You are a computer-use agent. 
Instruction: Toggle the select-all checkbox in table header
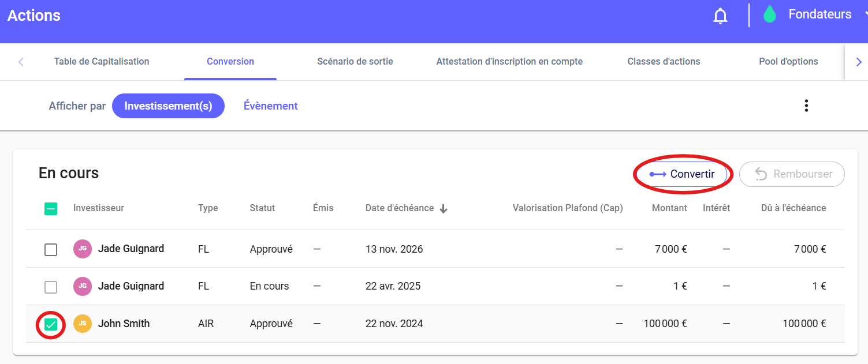click(51, 209)
